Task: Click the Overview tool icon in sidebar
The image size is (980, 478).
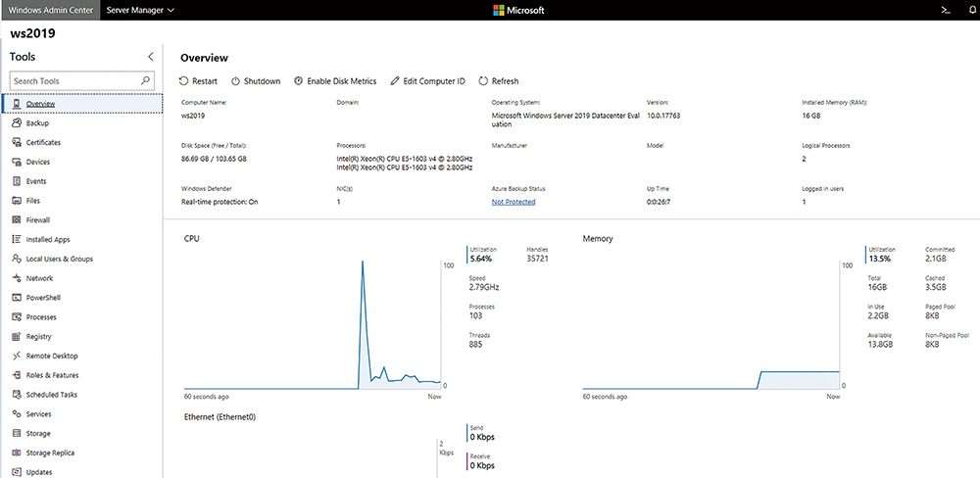Action: point(17,104)
